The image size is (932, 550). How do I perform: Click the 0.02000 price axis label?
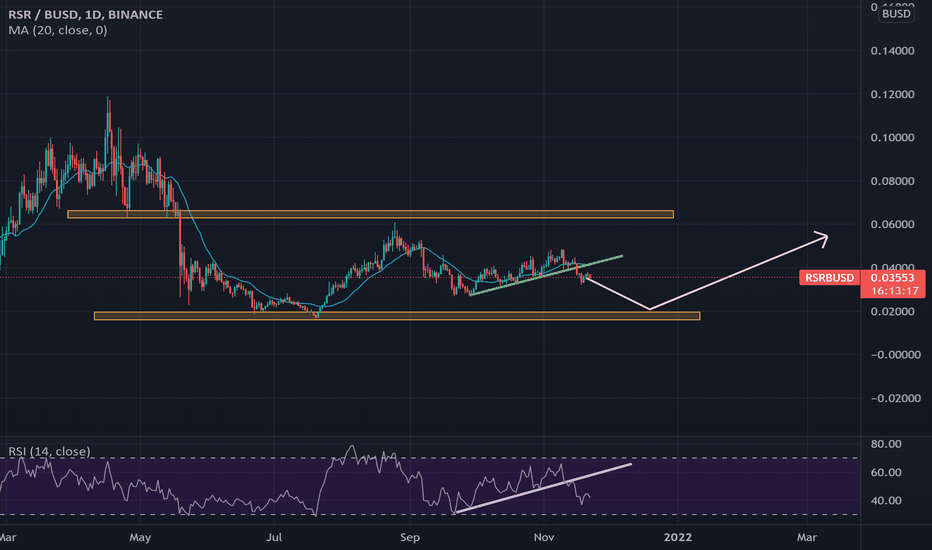pos(892,312)
